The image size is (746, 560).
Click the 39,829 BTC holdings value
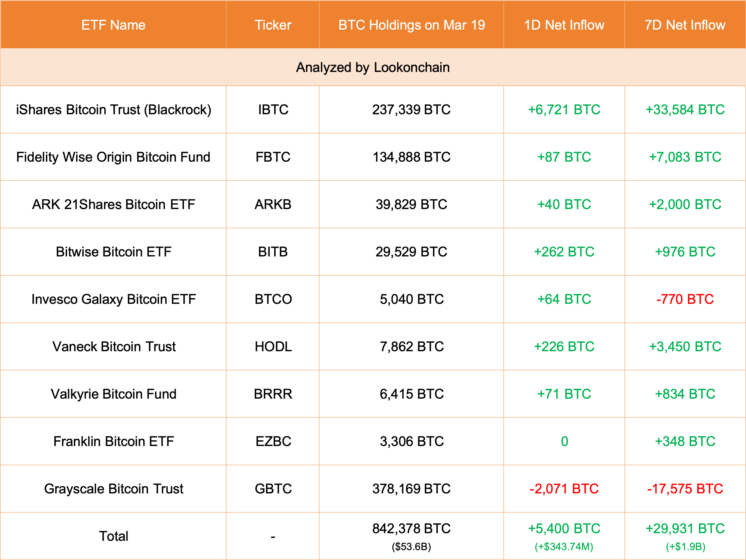tap(411, 205)
